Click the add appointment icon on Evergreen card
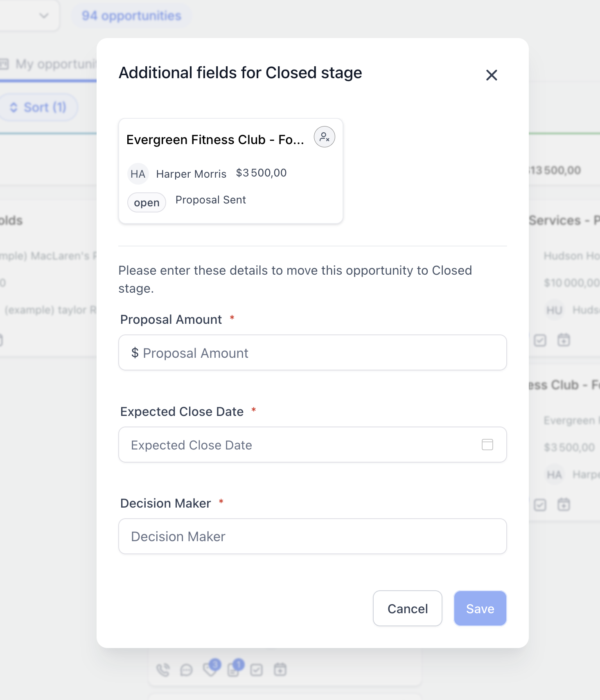 (564, 505)
